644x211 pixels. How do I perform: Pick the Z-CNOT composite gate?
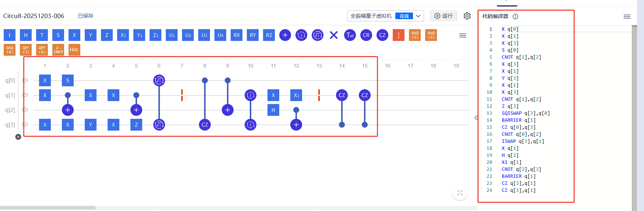pos(58,50)
